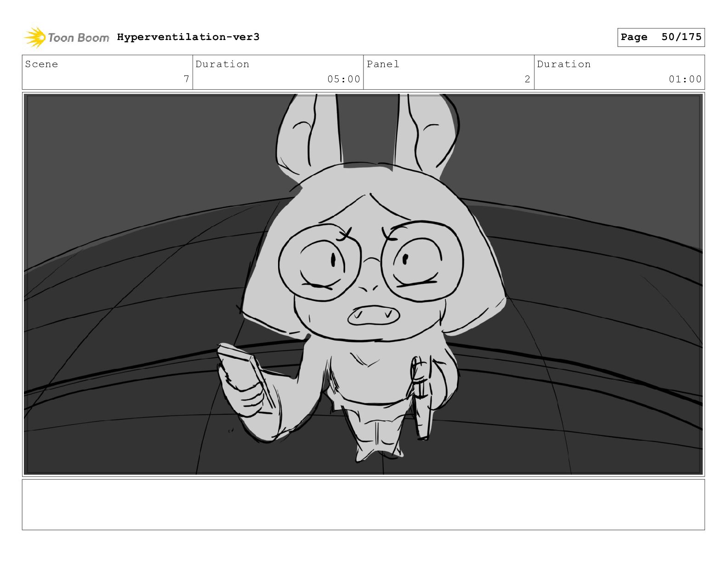Click the Hyperventilation-ver3 project title
Image resolution: width=728 pixels, height=563 pixels.
188,37
